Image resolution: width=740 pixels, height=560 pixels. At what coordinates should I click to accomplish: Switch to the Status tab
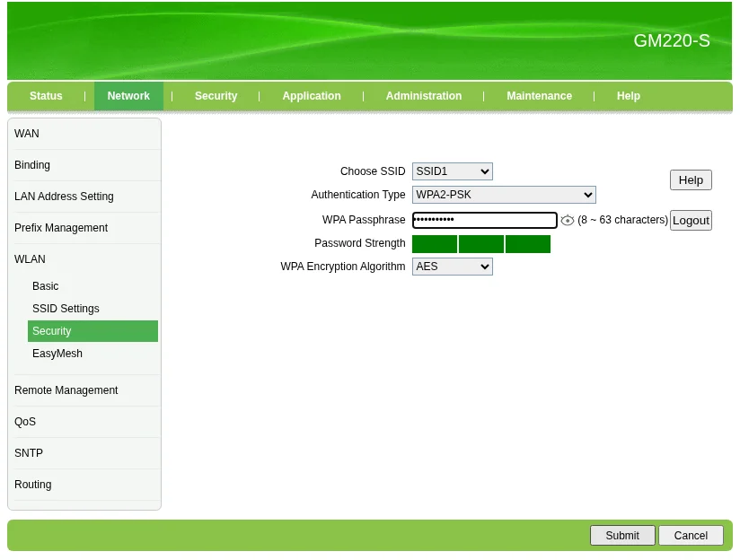46,96
